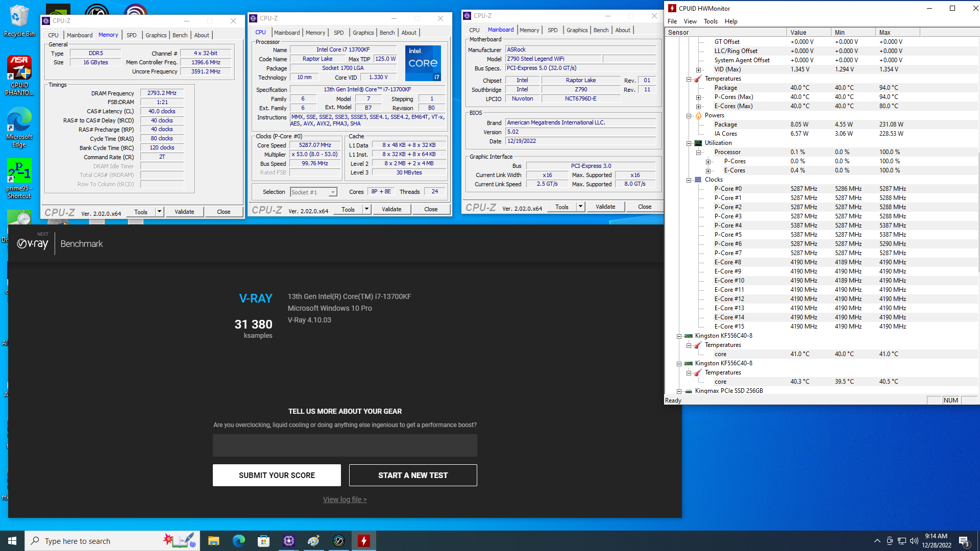
Task: Switch to the SPD tab in the Memory window
Action: [131, 35]
